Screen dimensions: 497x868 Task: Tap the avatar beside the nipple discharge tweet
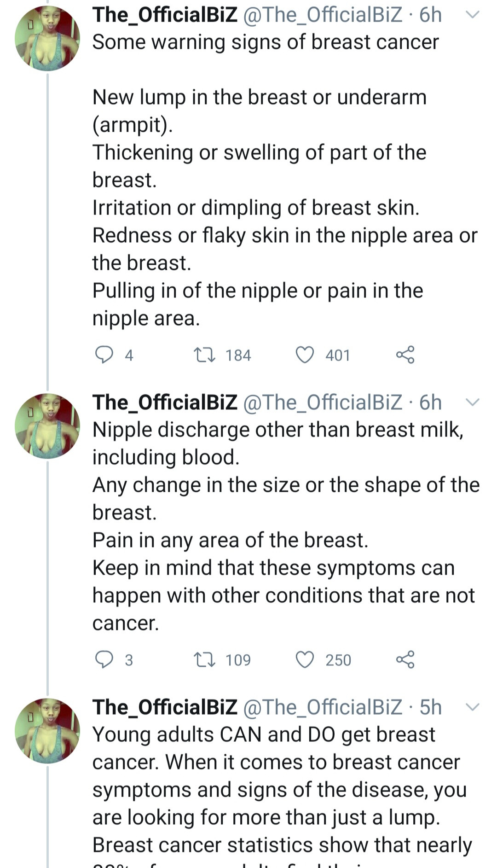tap(47, 426)
